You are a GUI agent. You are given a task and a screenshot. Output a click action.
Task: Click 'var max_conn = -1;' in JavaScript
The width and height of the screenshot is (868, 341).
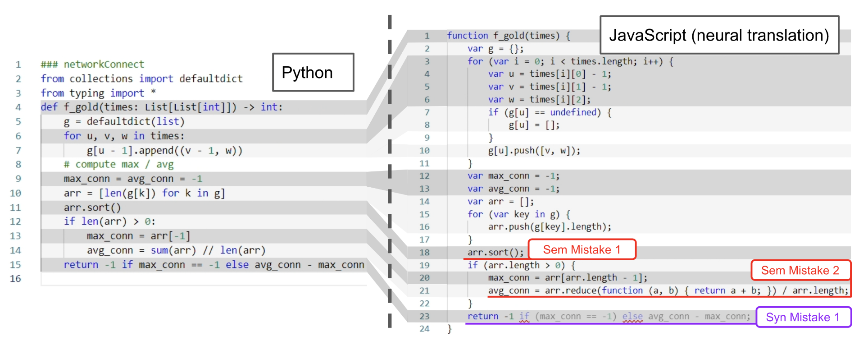point(514,176)
